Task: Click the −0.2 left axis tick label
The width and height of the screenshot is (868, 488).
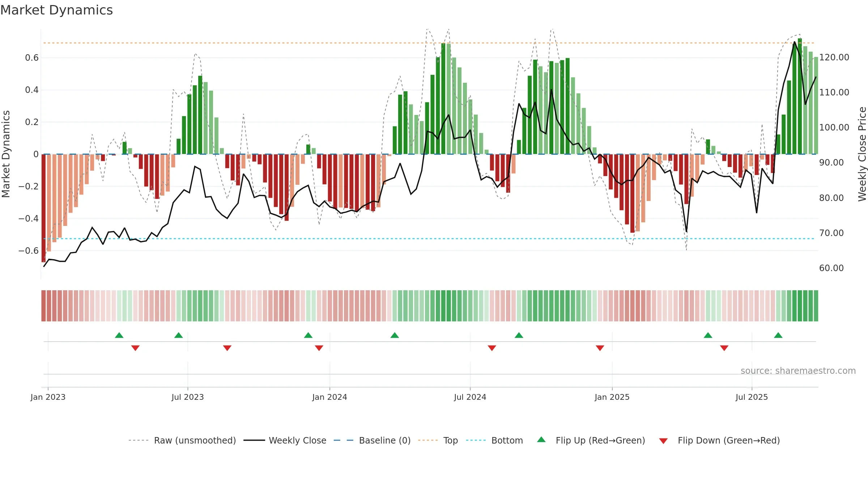Action: coord(29,187)
